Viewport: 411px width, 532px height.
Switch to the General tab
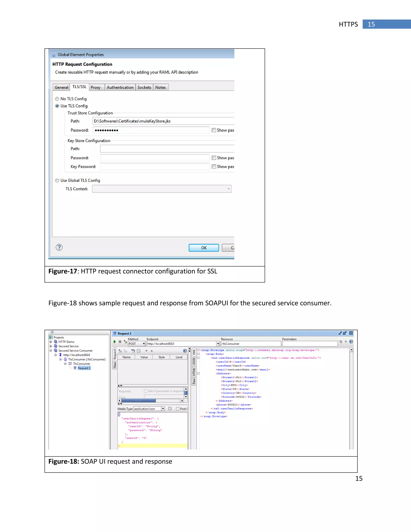[61, 87]
